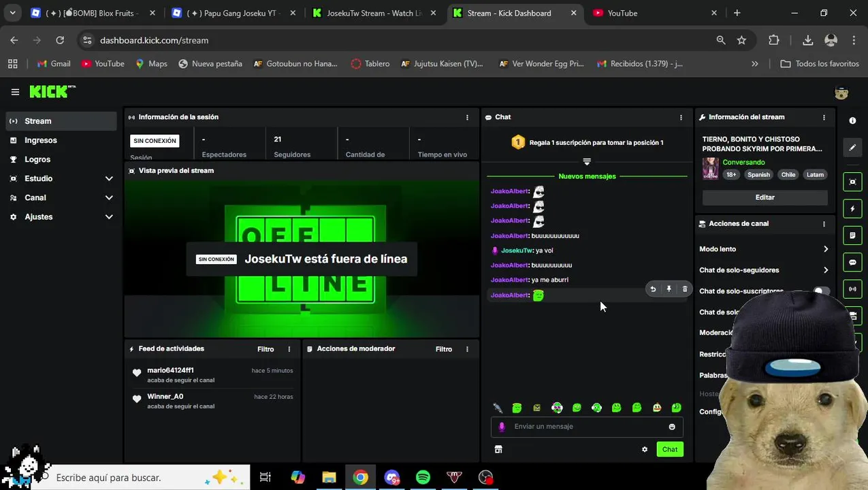The width and height of the screenshot is (868, 490).
Task: Expand the Canal sidebar section
Action: pos(109,197)
